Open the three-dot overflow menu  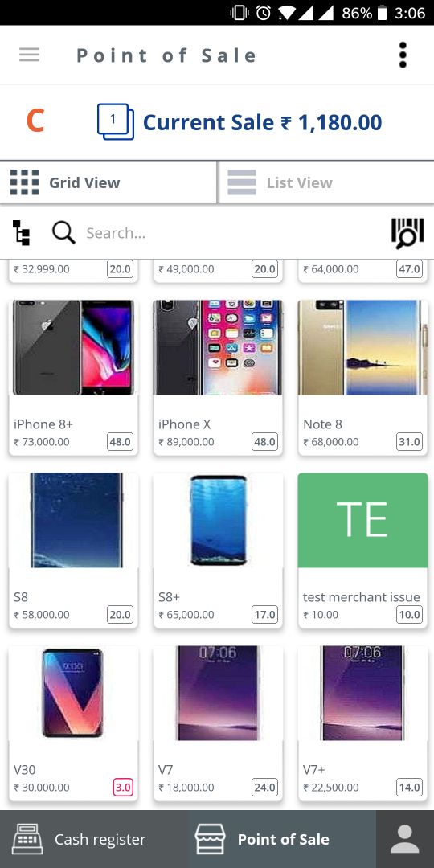pos(403,55)
